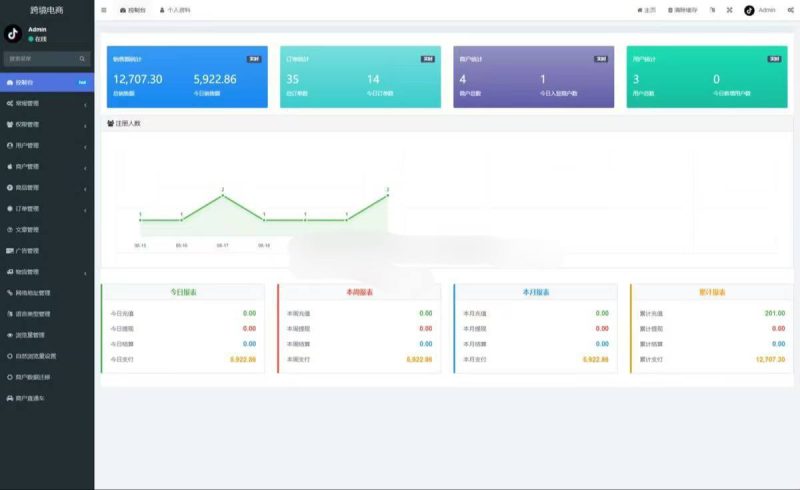Open 浏览量管理 eye-icon item in sidebar
Screen dimensions: 800x490
tap(47, 335)
